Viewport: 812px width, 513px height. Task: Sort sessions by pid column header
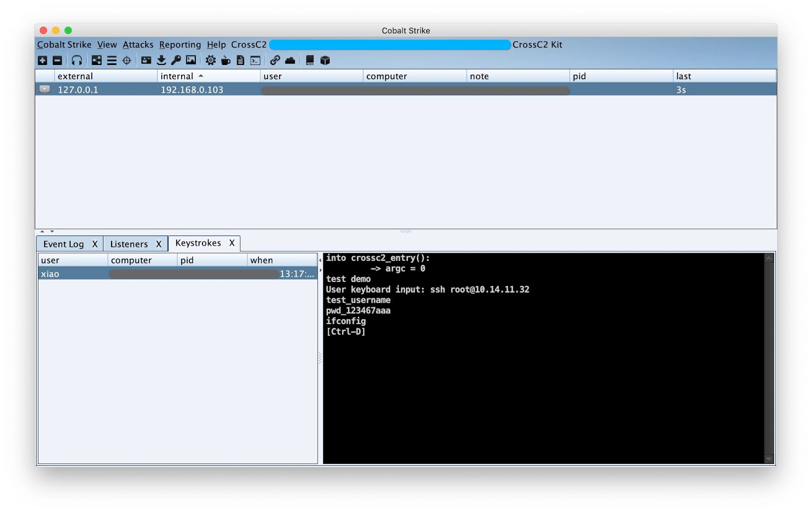click(x=621, y=76)
